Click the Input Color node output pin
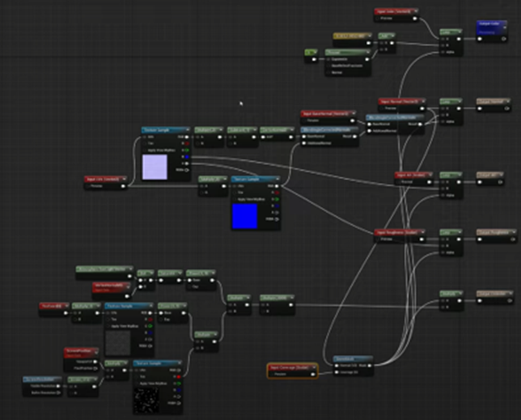Screen dimensions: 521x420 415,19
